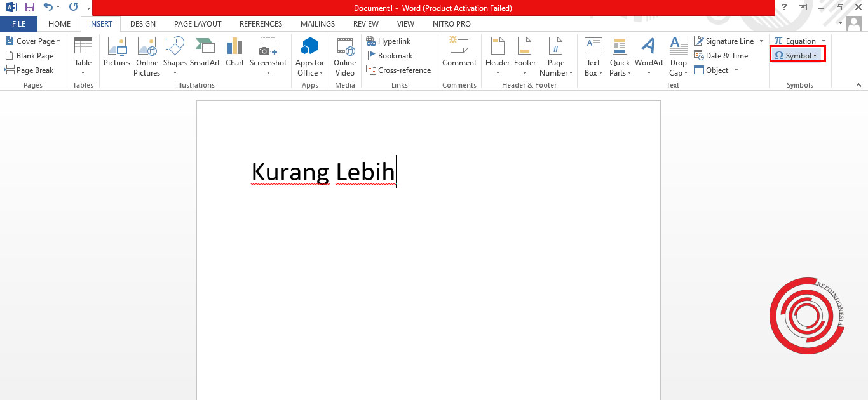Insert a Page Break
Screen dimensions: 868x400
[30, 70]
